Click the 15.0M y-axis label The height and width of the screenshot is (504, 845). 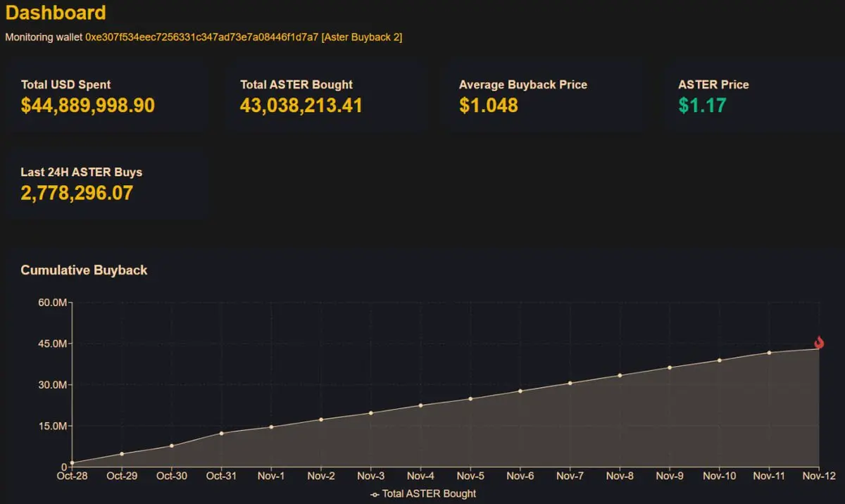(x=52, y=426)
